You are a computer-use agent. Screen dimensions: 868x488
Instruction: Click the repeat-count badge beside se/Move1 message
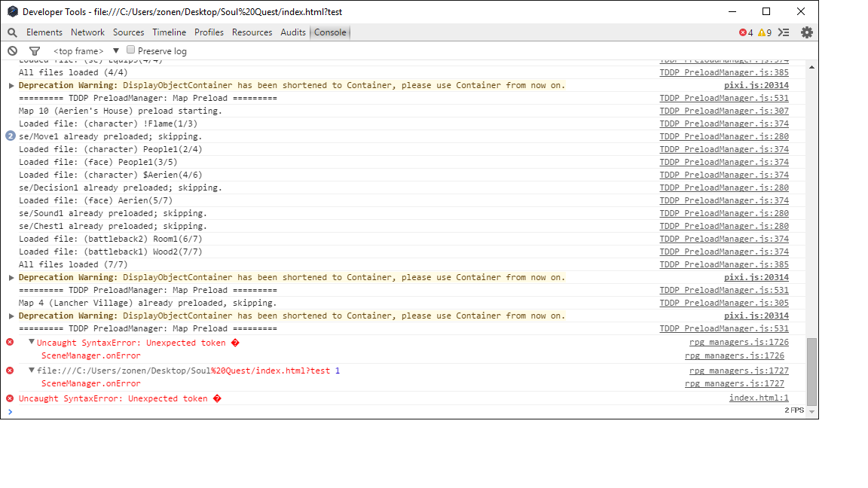[x=10, y=136]
